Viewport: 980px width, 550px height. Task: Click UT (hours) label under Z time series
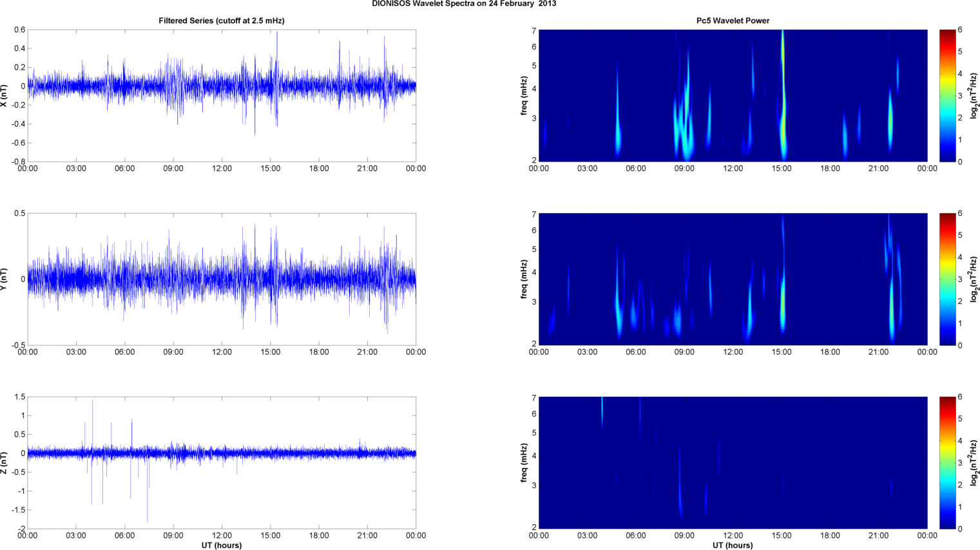[x=222, y=545]
